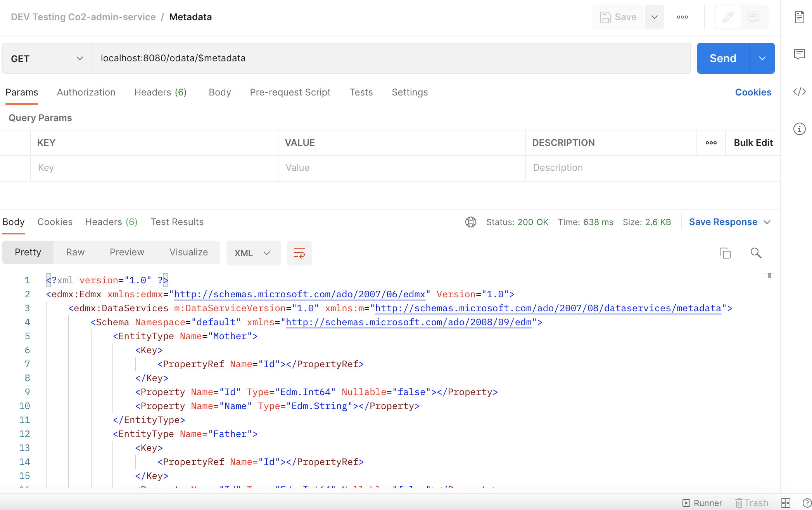Open the Cookies link
This screenshot has height=510, width=812.
coord(753,92)
